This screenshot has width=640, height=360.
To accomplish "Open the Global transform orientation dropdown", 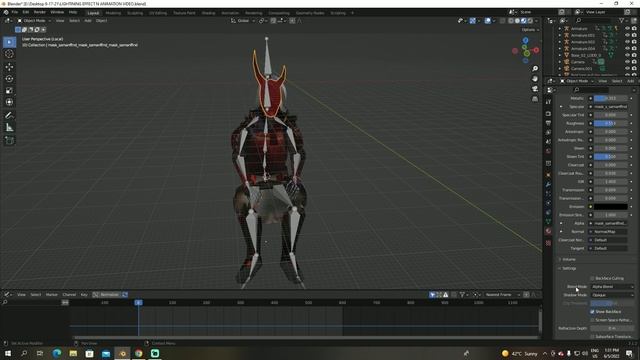I will pos(242,20).
